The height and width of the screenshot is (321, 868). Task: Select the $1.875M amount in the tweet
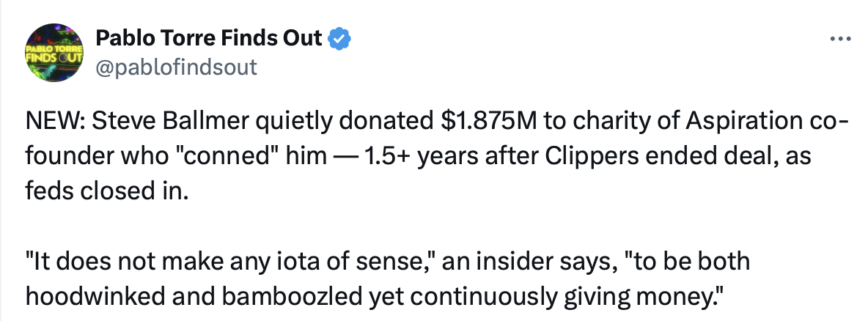pyautogui.click(x=489, y=122)
